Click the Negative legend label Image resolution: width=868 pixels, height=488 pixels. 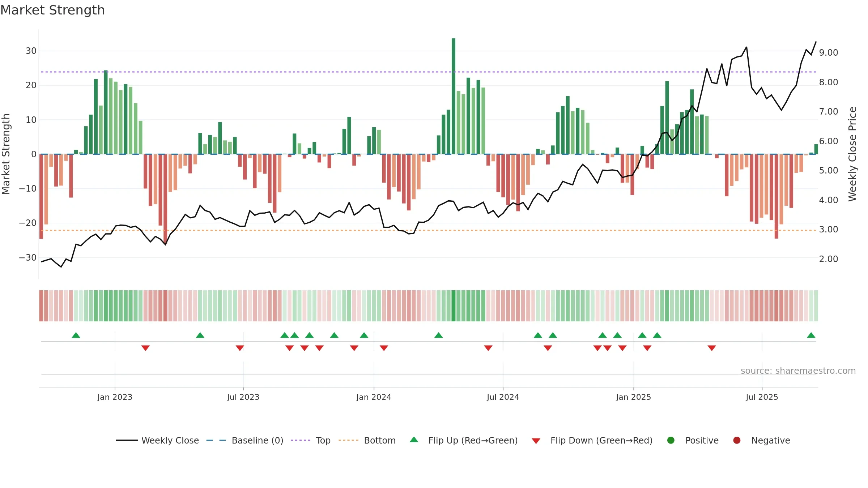(771, 440)
